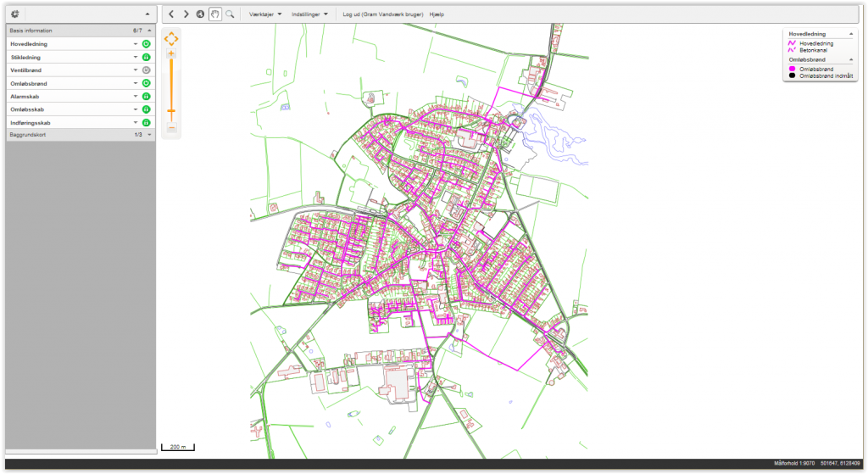Viewport: 868px width, 474px height.
Task: Click Betonkanal legend label
Action: click(x=813, y=50)
